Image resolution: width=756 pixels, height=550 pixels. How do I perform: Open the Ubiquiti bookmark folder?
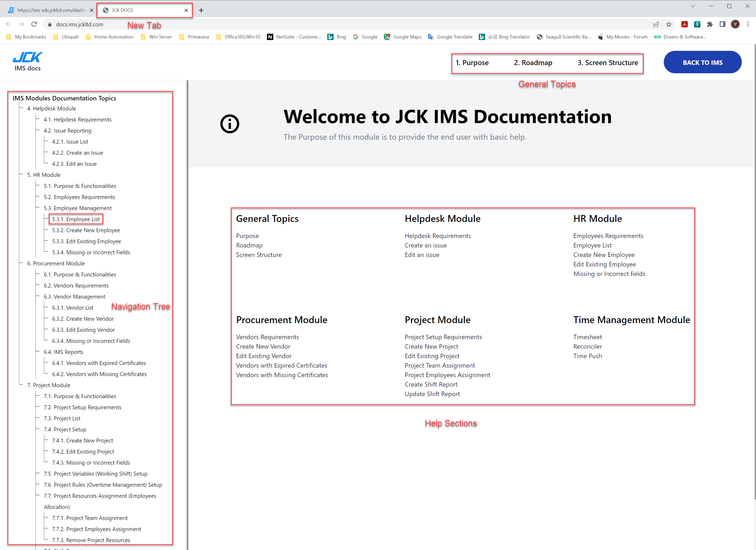(66, 37)
